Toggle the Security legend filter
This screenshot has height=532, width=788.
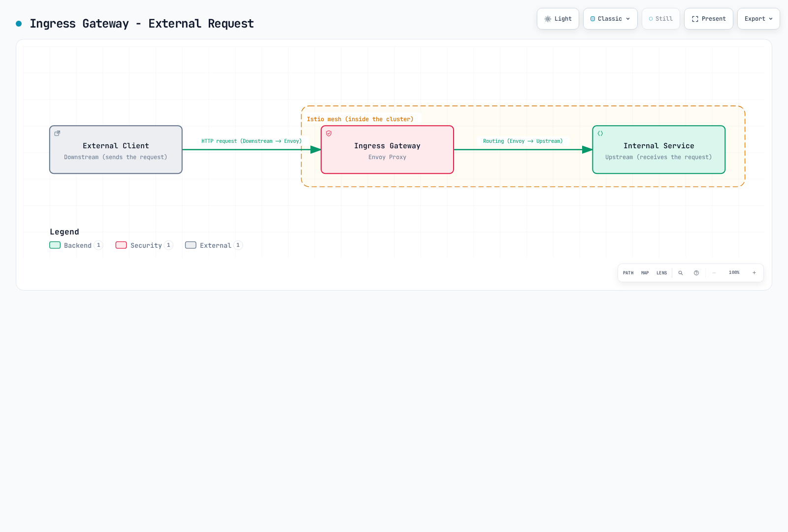coord(144,245)
